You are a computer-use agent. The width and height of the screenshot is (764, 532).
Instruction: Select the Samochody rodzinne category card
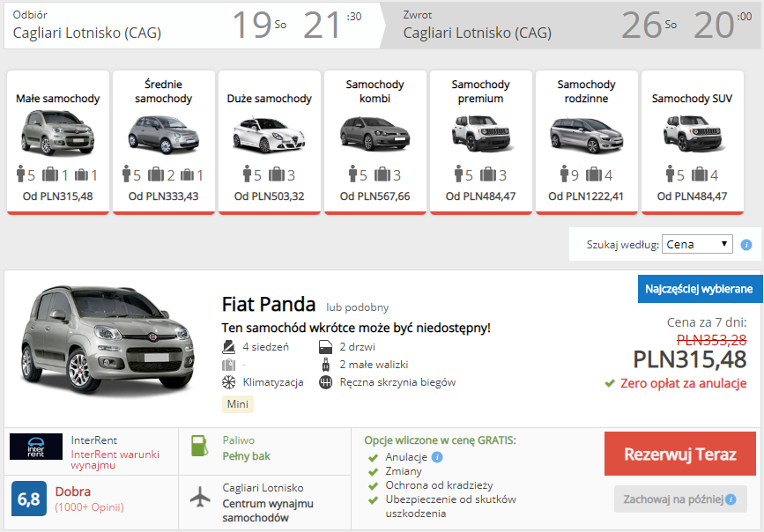coord(587,143)
